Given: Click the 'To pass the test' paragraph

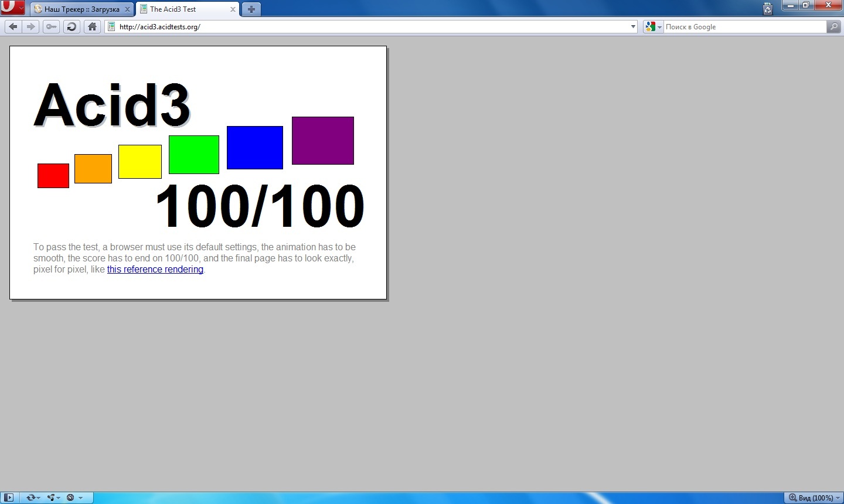Looking at the screenshot, I should tap(195, 258).
